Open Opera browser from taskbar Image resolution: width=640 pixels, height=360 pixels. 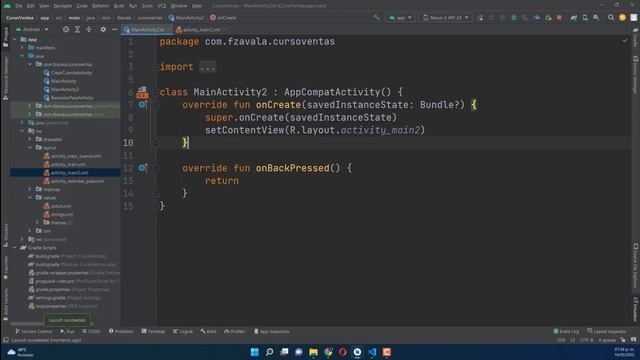[342, 352]
